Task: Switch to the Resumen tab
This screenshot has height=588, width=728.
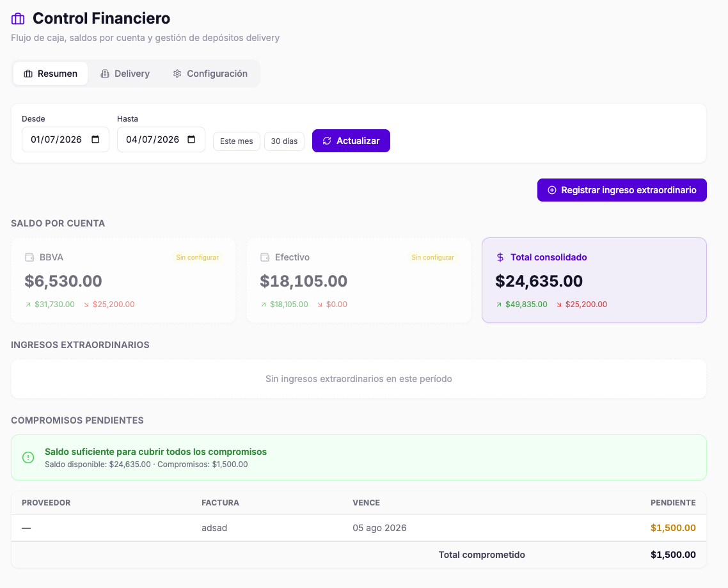Action: click(51, 74)
